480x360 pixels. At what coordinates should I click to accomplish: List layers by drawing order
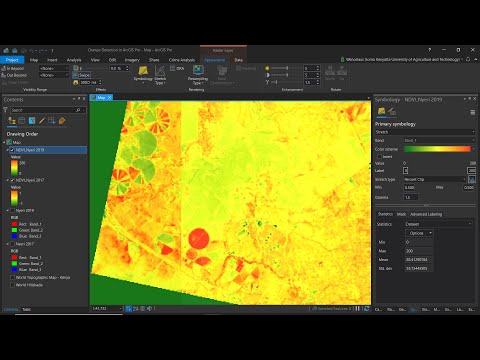click(x=12, y=121)
